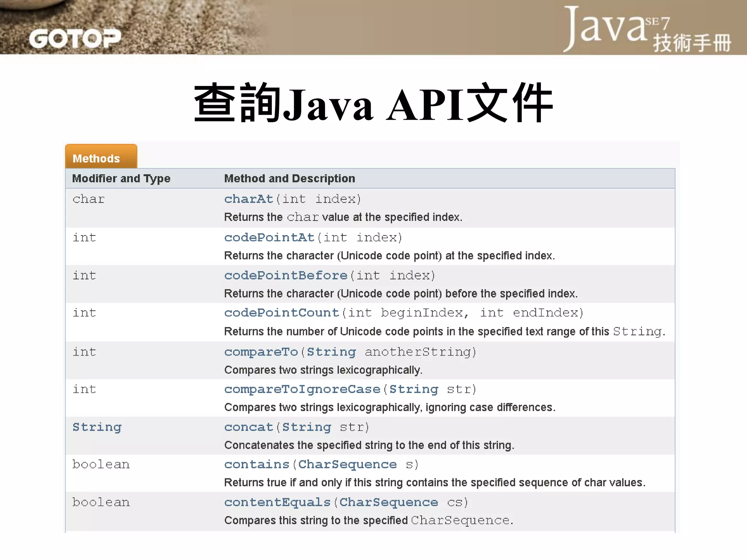Open the codePointAt method link

point(269,238)
